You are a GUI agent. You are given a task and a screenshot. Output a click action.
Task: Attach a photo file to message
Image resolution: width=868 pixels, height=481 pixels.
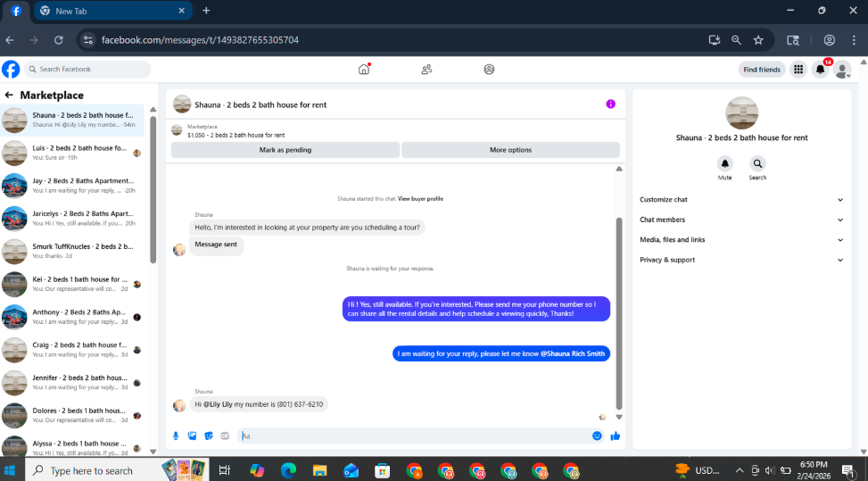tap(192, 436)
